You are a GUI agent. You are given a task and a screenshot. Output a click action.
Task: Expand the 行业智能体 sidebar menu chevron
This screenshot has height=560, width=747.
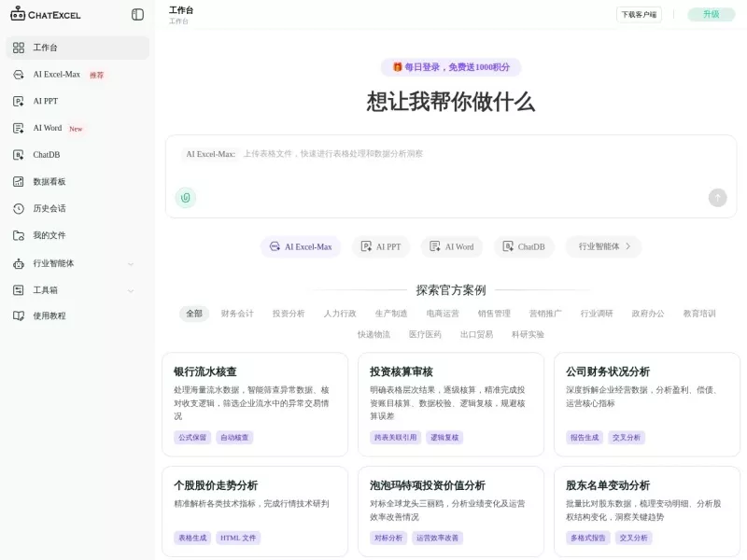(x=131, y=264)
